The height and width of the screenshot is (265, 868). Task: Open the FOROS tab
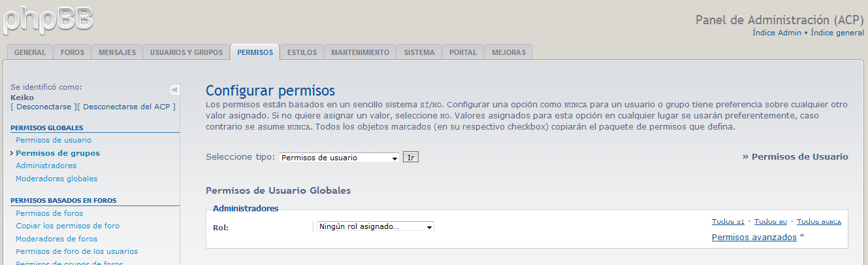tap(72, 52)
